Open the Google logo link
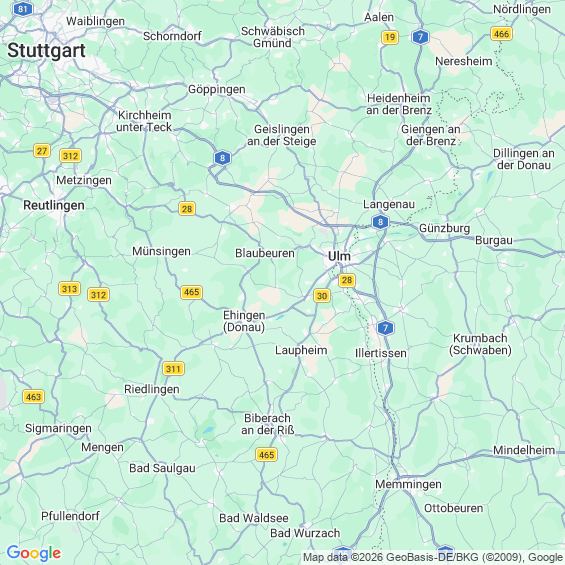The image size is (565, 565). [34, 553]
